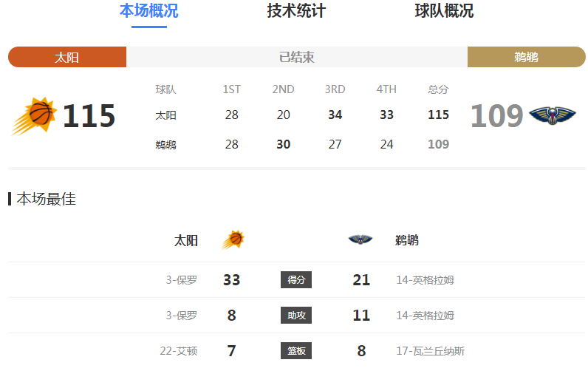Click Suns 3rd quarter score 34

[x=335, y=115]
